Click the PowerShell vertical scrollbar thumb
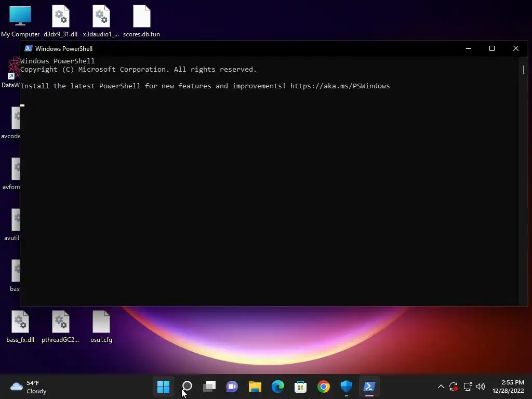 pyautogui.click(x=524, y=70)
